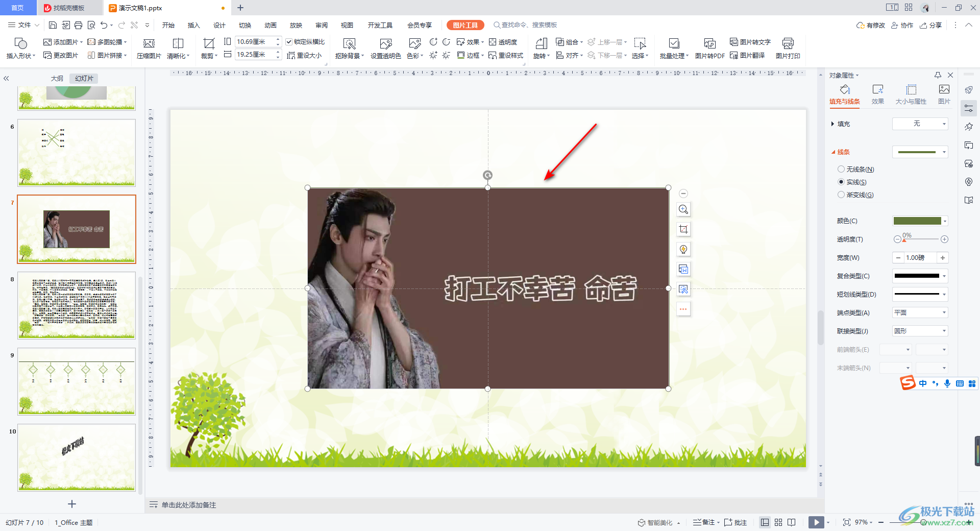Undo the last action

104,25
